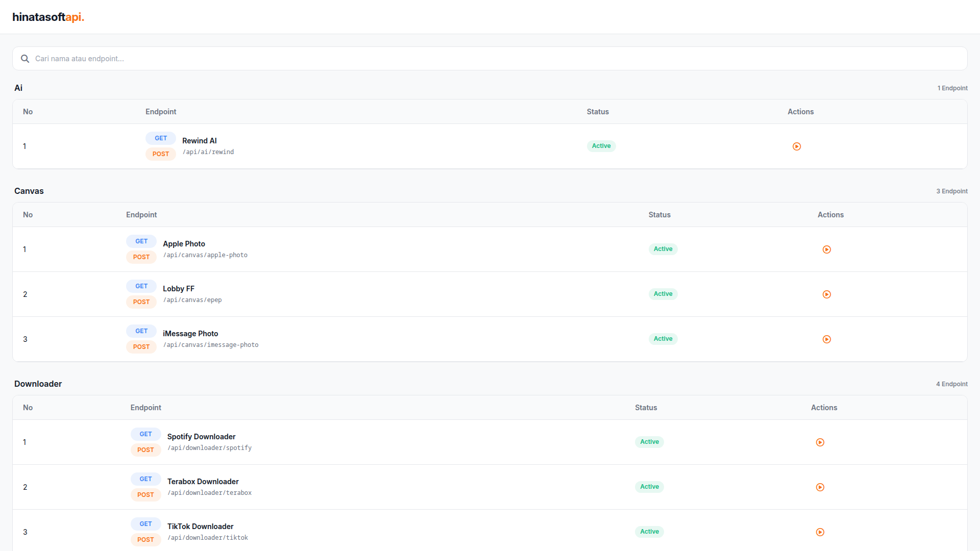This screenshot has height=551, width=980.
Task: Open the Terabox Downloader endpoint name
Action: 203,482
